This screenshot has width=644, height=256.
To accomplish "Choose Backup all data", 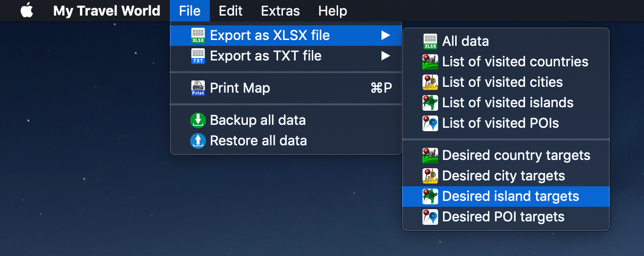I will point(285,120).
